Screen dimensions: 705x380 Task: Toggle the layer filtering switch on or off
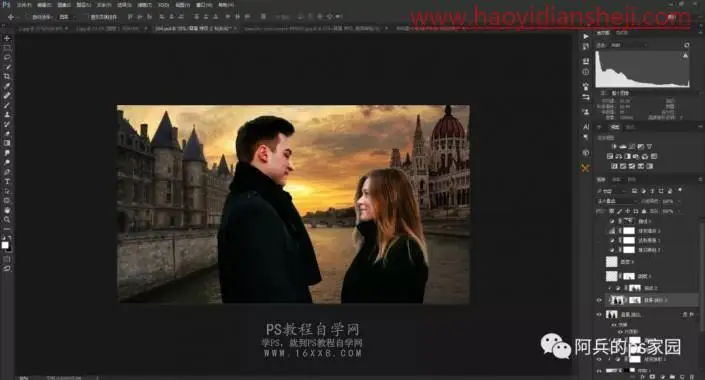coord(680,190)
